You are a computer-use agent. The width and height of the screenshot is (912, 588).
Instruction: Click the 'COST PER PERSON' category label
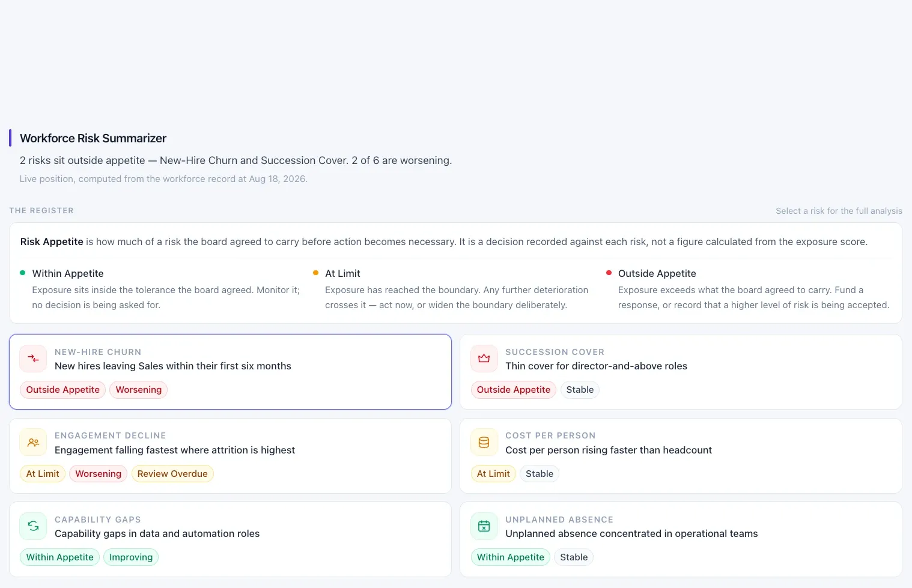[x=550, y=435]
